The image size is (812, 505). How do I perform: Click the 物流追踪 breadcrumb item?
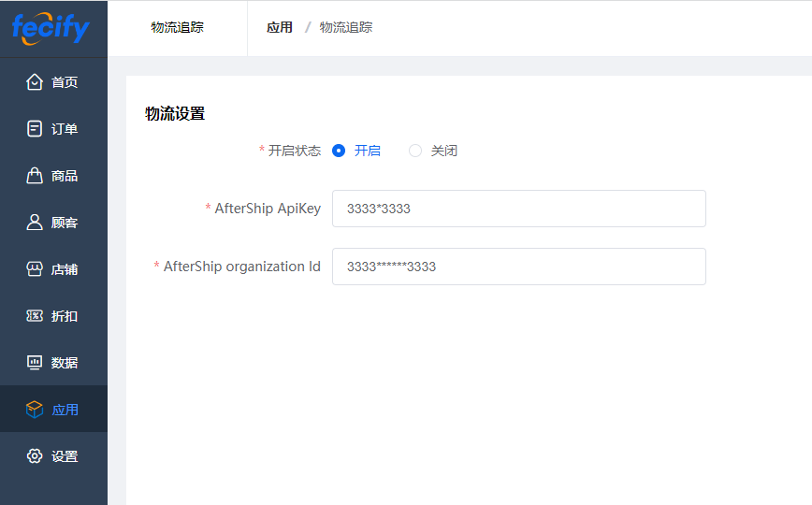[346, 27]
